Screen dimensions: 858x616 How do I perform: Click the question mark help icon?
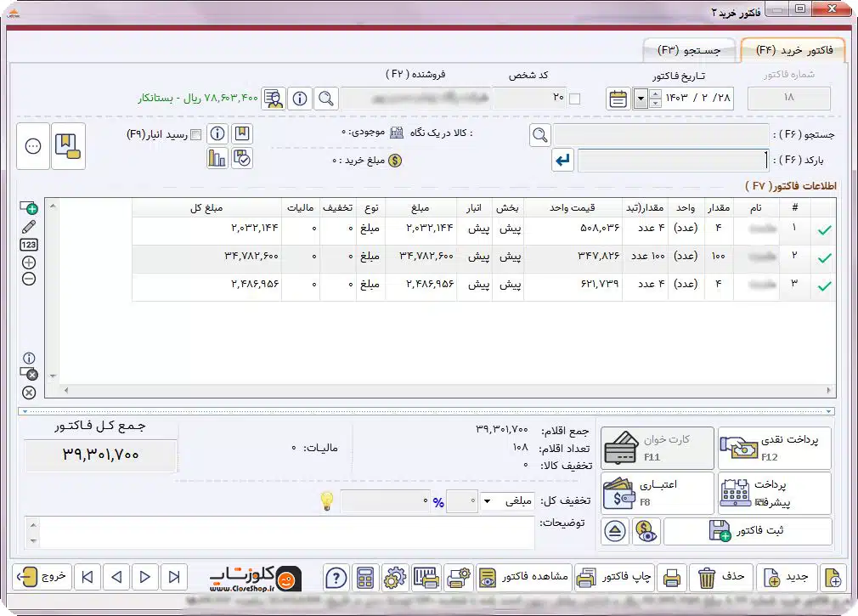336,578
